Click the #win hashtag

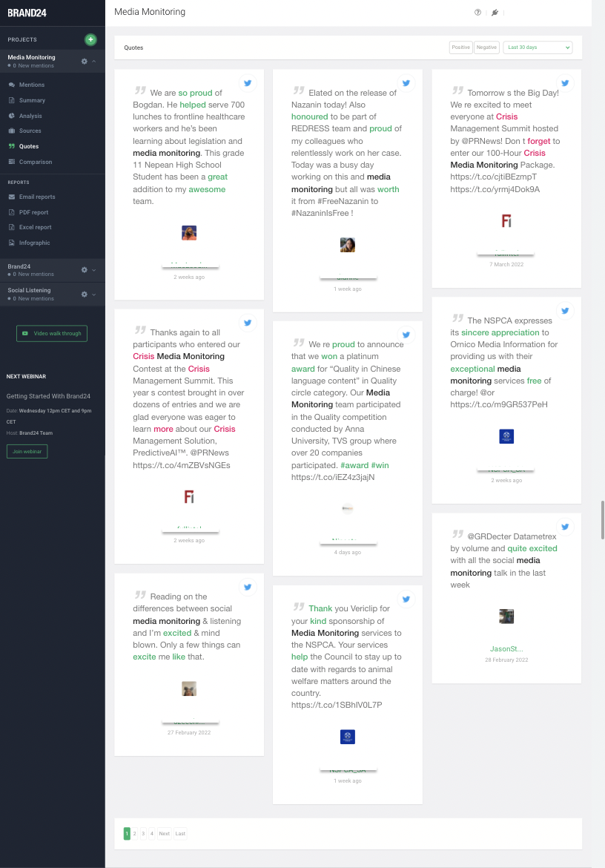[380, 465]
